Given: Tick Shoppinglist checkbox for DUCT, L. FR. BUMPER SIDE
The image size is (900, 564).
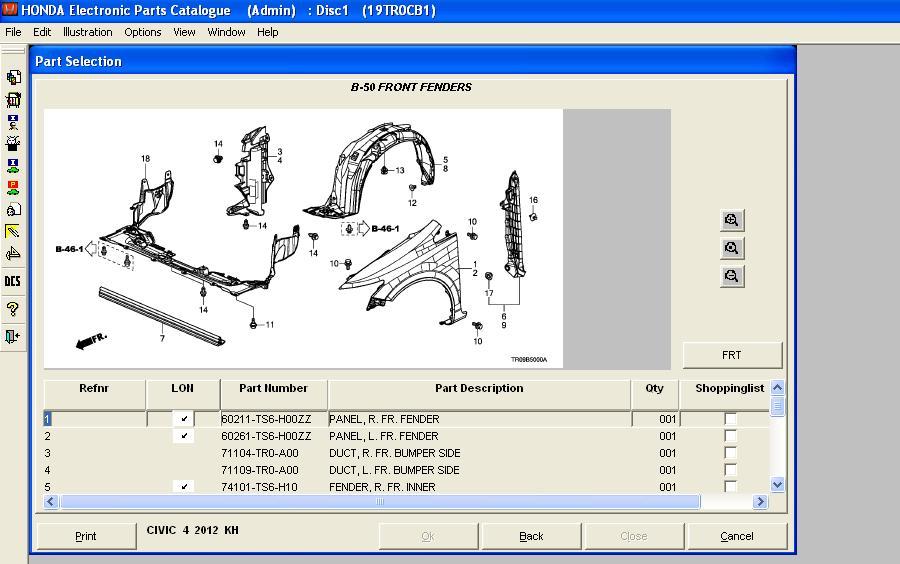Looking at the screenshot, I should pos(730,470).
